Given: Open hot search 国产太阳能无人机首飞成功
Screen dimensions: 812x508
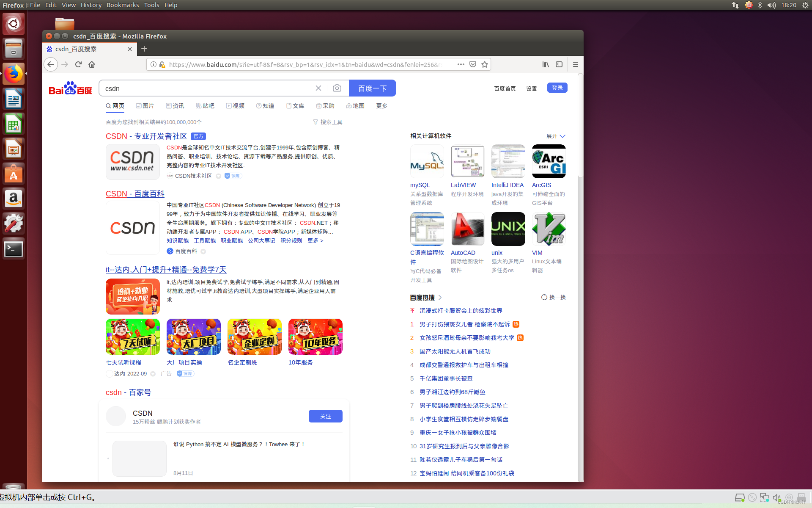Looking at the screenshot, I should point(455,351).
